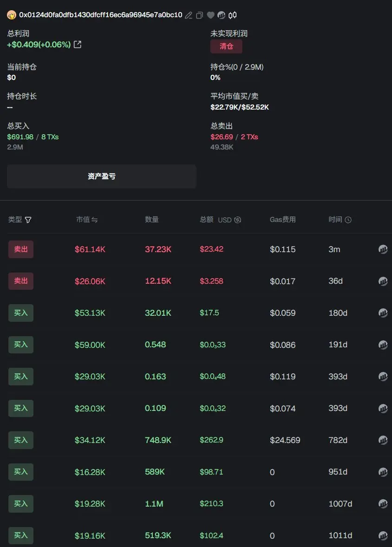Open explorer icon for the 36d sell row

(x=383, y=281)
